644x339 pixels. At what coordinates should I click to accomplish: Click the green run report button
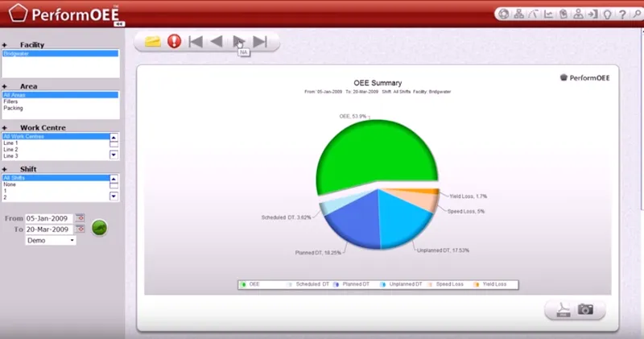(x=99, y=228)
